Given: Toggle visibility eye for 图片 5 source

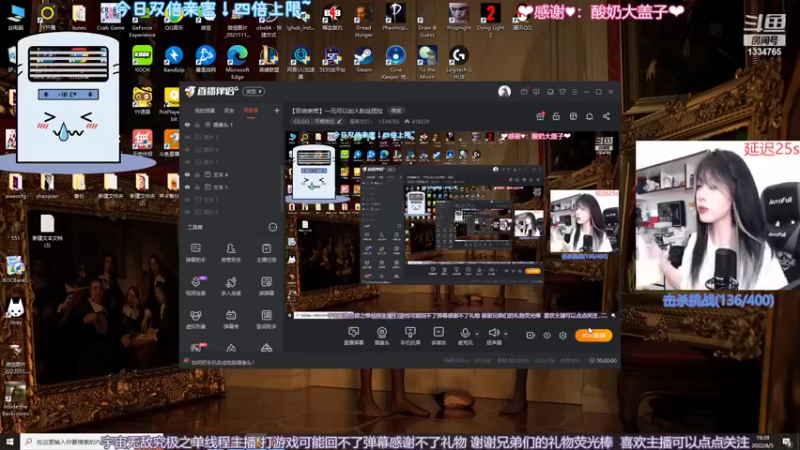Looking at the screenshot, I should tap(187, 137).
